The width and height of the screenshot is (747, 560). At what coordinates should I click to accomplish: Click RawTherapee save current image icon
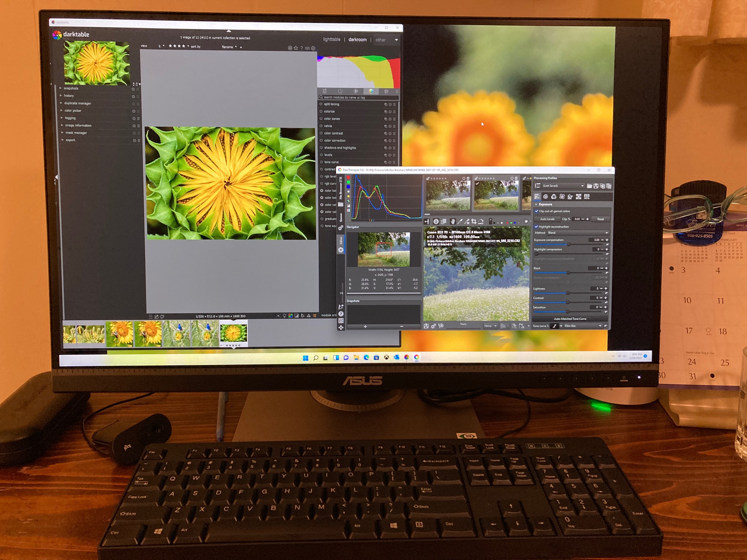426,326
